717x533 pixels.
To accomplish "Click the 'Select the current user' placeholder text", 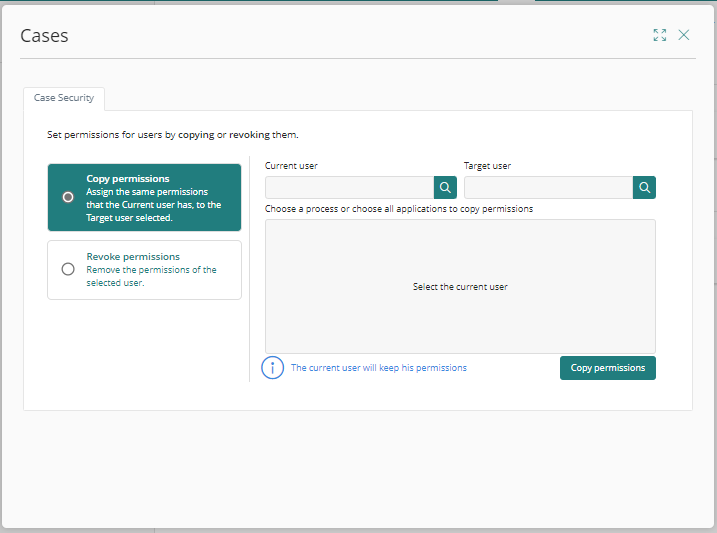I will (x=460, y=287).
